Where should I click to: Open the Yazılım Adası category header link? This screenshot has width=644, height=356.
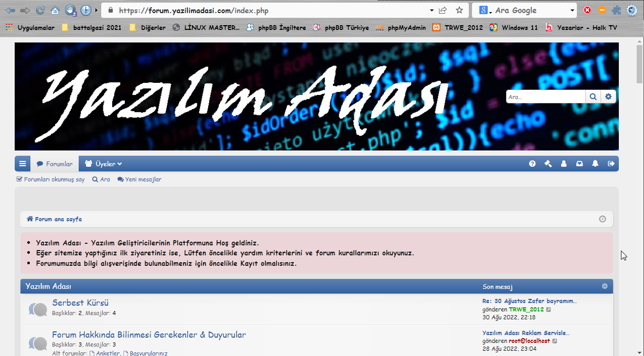[x=48, y=287]
